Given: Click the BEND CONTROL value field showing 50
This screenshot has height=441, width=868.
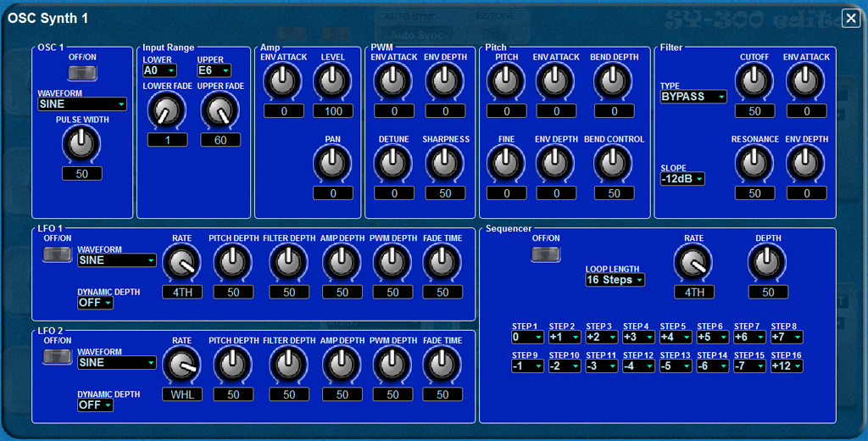Looking at the screenshot, I should click(615, 193).
